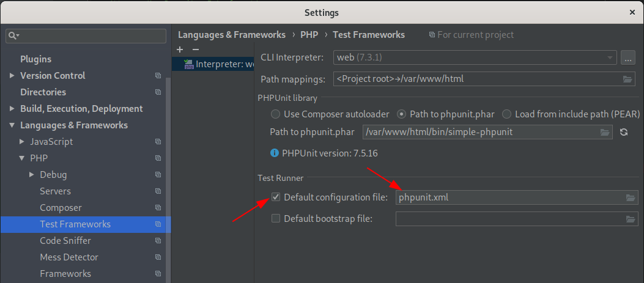The image size is (644, 283).
Task: Click the search magnifier icon
Action: [14, 35]
